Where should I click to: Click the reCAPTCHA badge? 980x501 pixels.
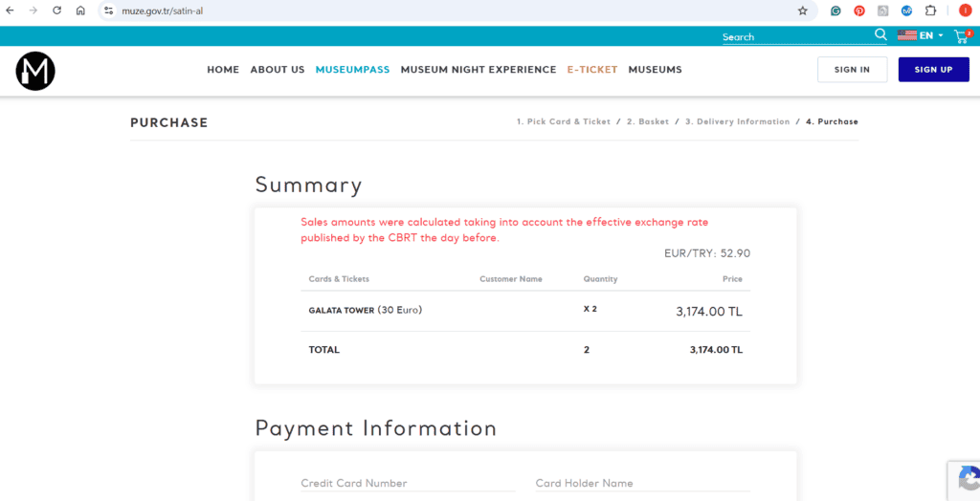click(x=966, y=480)
